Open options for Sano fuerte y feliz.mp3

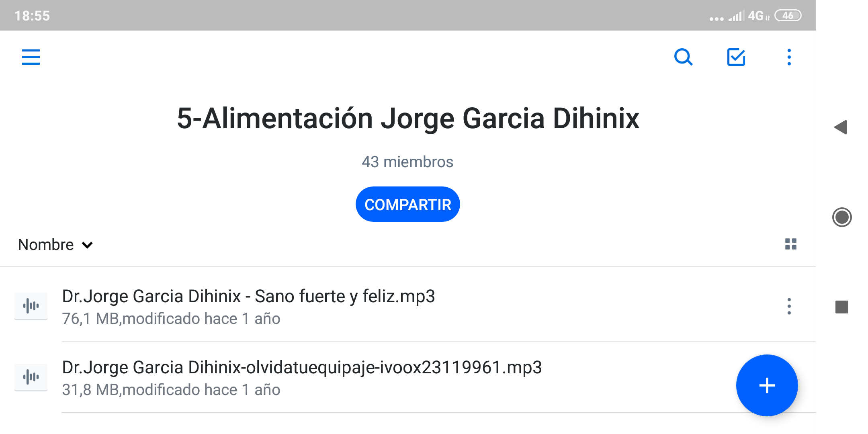(789, 306)
